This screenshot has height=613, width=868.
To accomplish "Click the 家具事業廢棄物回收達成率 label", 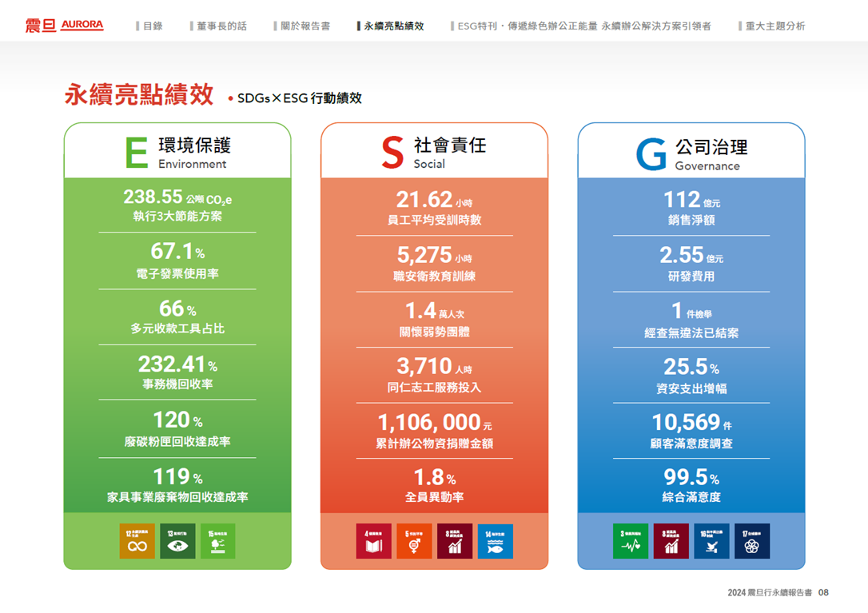I will click(177, 496).
